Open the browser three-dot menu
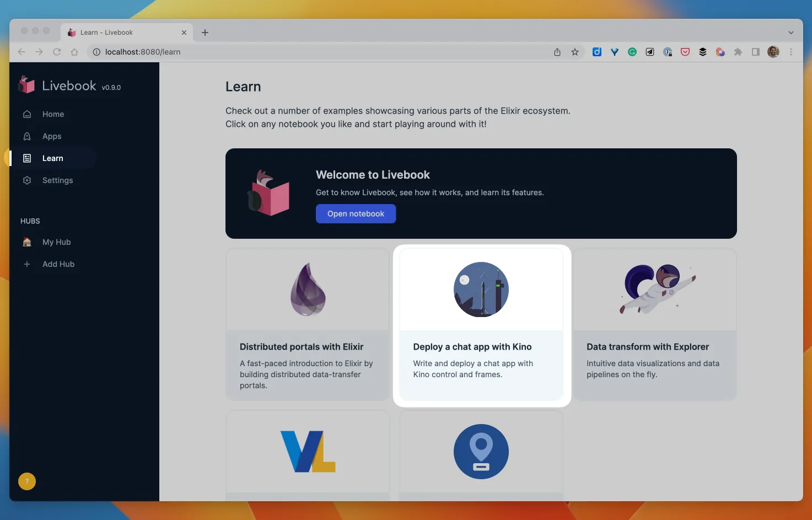812x520 pixels. (791, 52)
